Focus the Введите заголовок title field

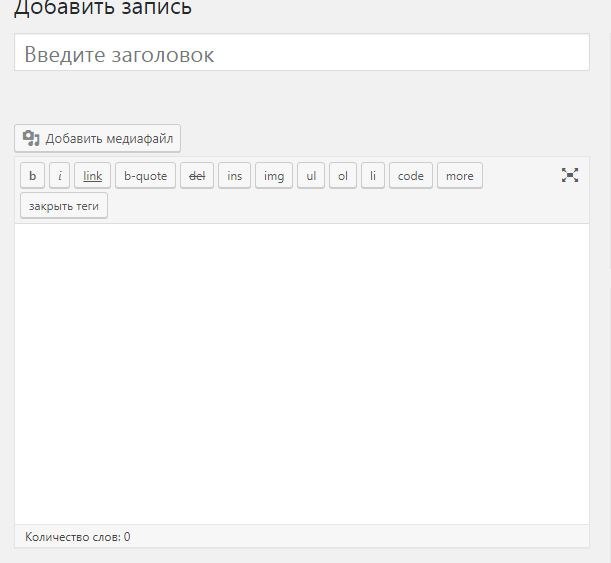click(302, 53)
